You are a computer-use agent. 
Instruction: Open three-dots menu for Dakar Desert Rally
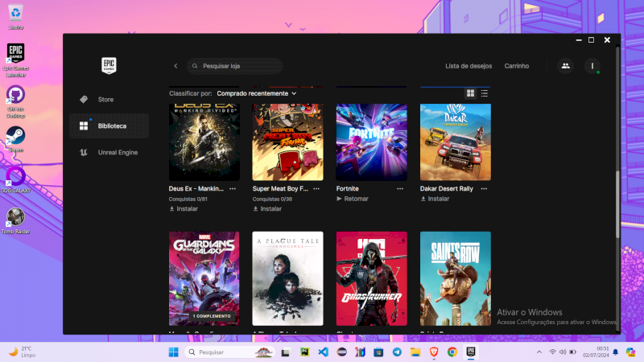pos(484,188)
